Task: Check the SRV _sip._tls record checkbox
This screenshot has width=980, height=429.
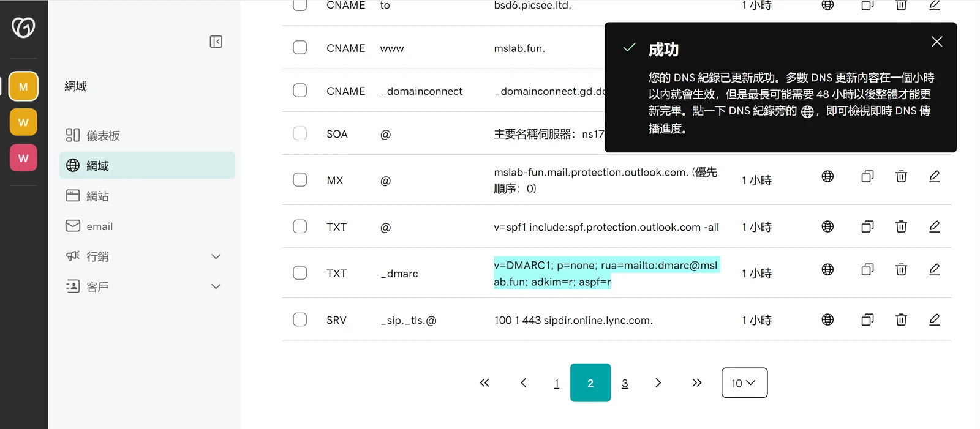Action: 300,319
